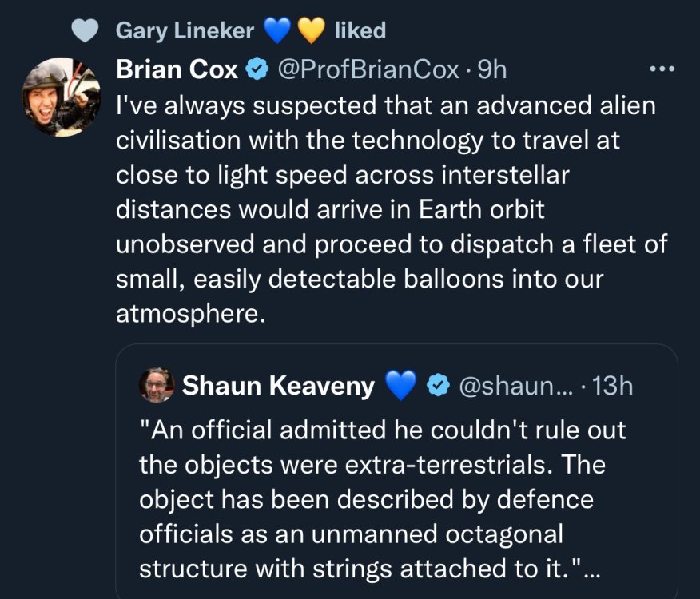700x599 pixels.
Task: Click the "liked" label text
Action: tap(360, 31)
